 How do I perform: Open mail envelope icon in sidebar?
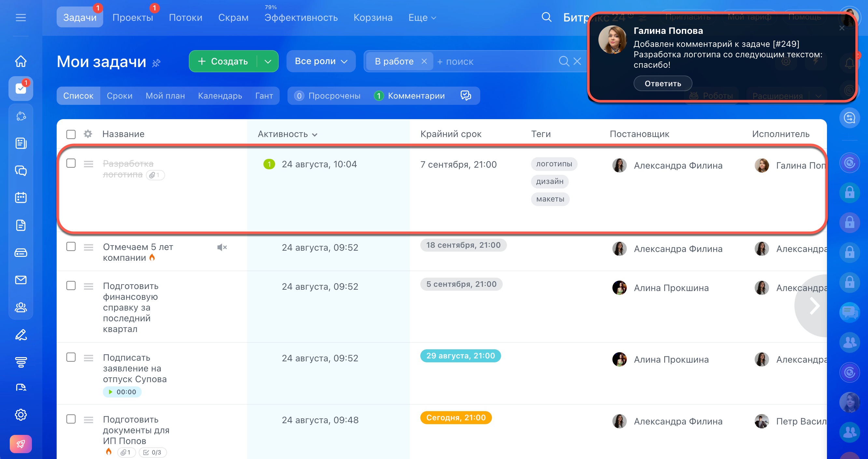(x=21, y=280)
